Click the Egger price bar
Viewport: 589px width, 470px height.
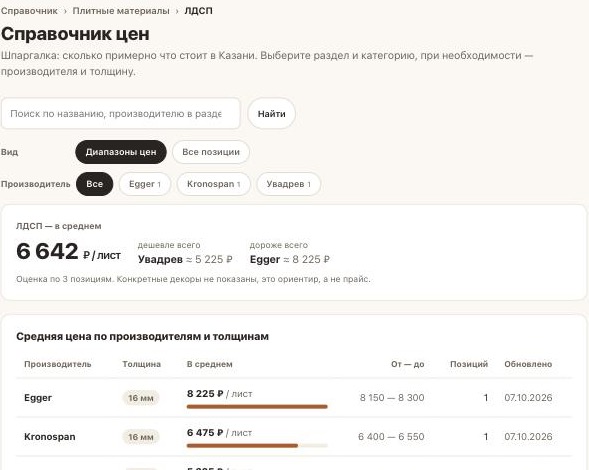257,407
